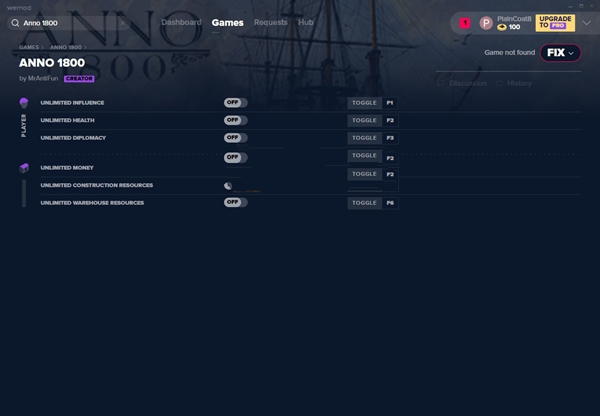
Task: Click the gold coin balance icon
Action: [502, 27]
